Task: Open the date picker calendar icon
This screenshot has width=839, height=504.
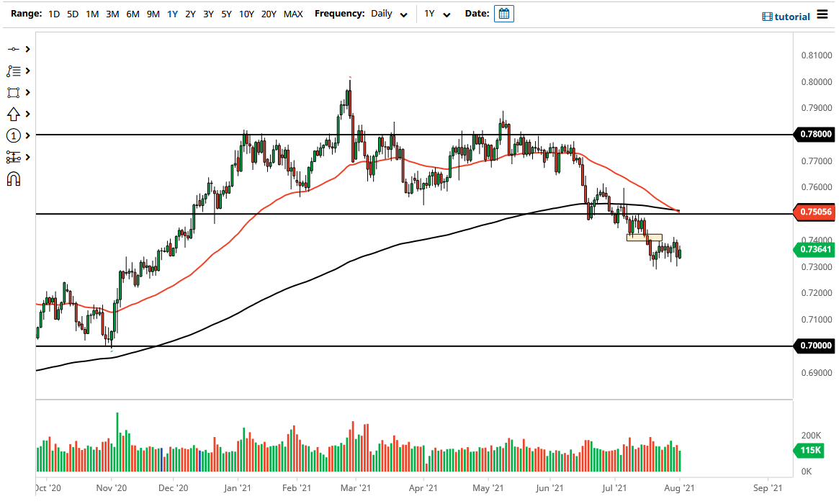Action: click(x=503, y=13)
